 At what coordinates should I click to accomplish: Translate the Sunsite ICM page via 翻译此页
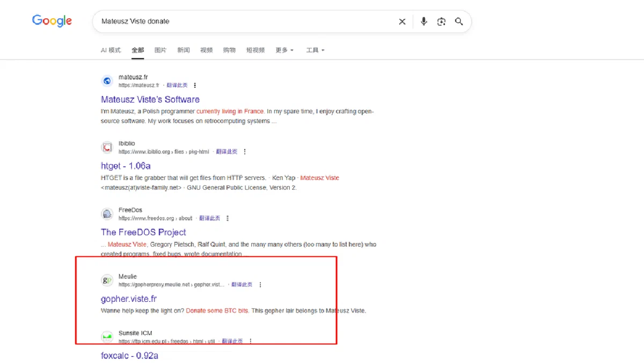(x=232, y=341)
